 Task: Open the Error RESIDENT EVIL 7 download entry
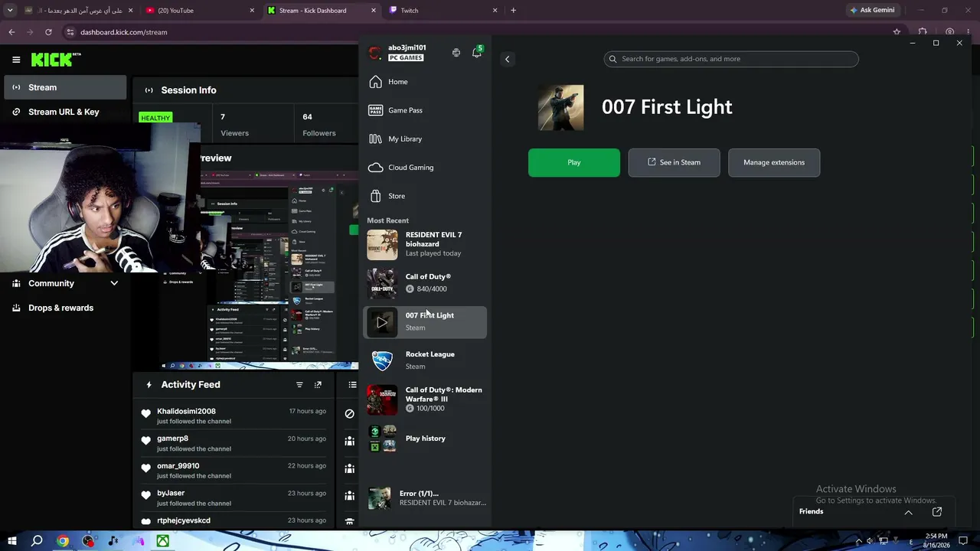pos(425,498)
